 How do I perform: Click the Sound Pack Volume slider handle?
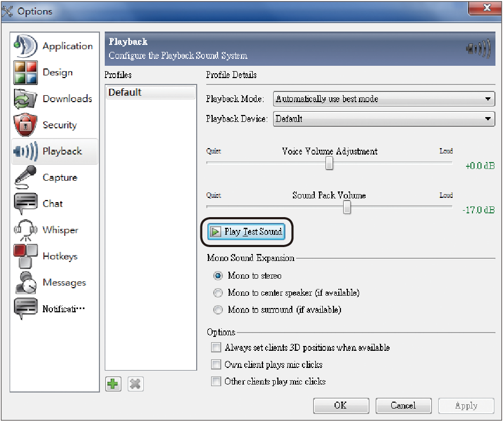[x=347, y=207]
